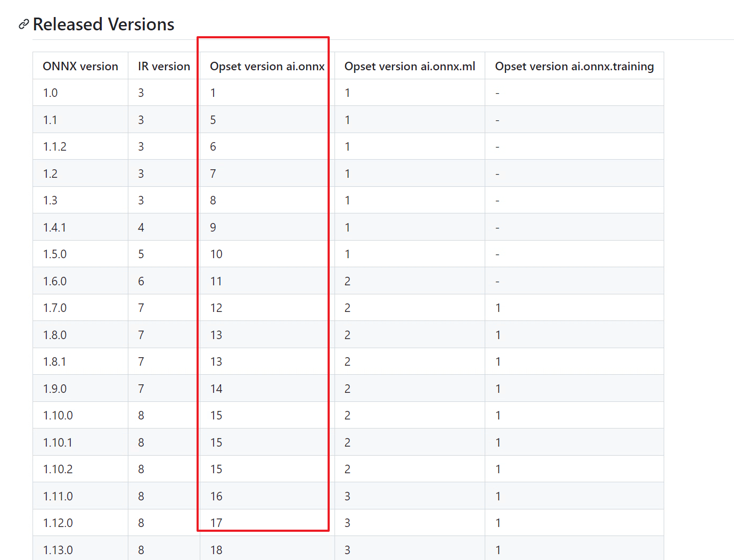Click the 1.6.0 version entry
Image resolution: width=734 pixels, height=560 pixels.
point(55,281)
